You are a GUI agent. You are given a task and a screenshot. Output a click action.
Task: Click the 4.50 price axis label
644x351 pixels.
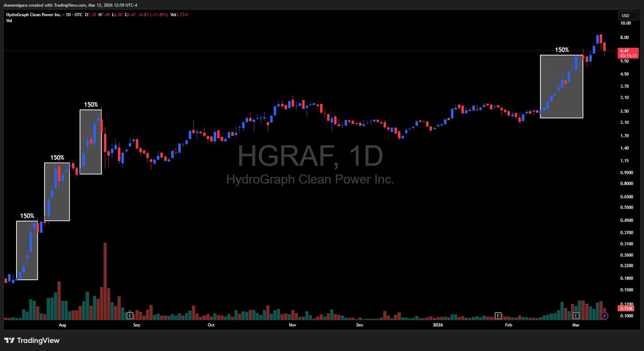click(x=625, y=74)
